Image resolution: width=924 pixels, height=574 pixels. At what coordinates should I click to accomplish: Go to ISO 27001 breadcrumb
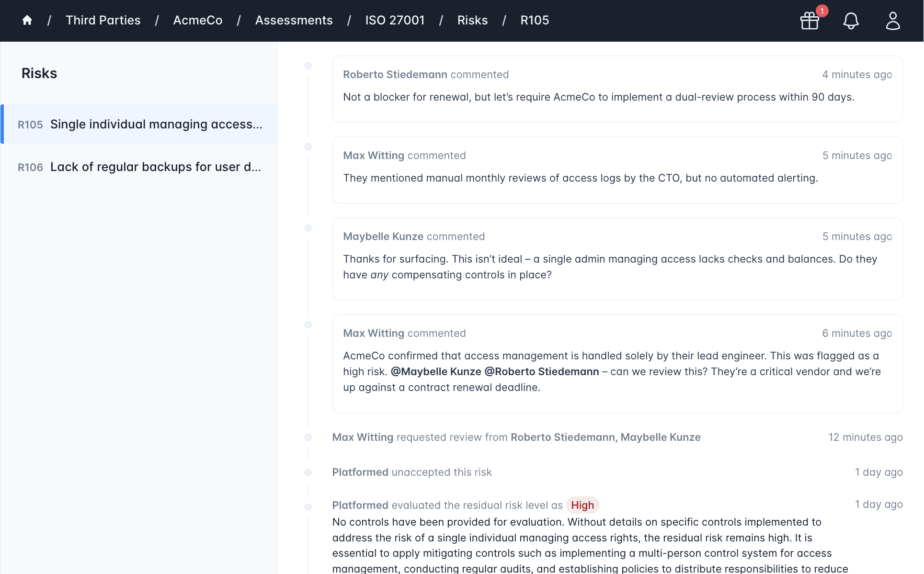coord(395,20)
